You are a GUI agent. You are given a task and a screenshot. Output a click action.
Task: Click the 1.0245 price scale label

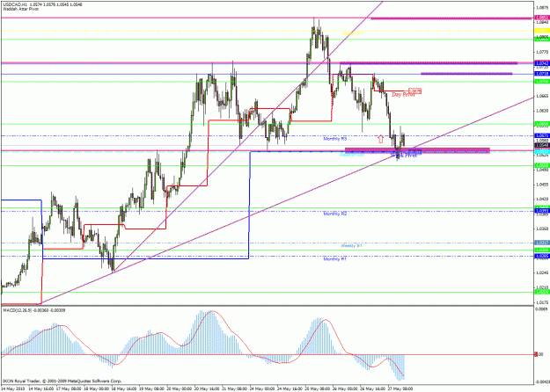click(x=541, y=272)
